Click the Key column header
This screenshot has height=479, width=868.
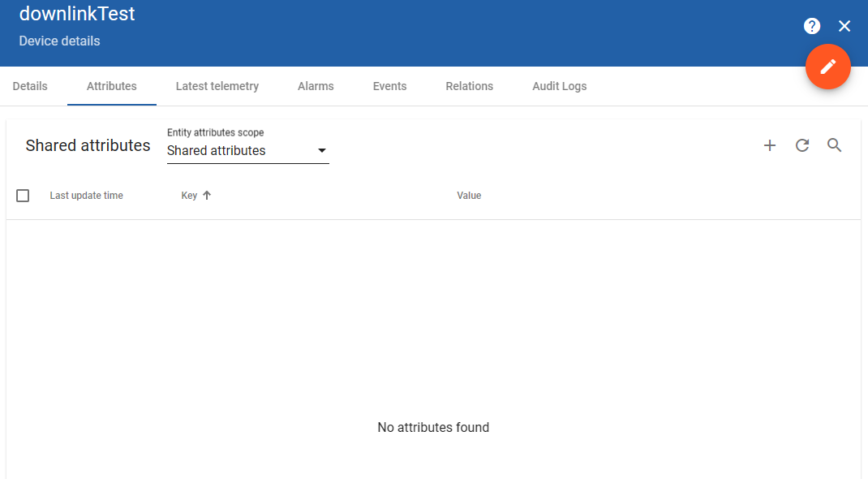188,195
